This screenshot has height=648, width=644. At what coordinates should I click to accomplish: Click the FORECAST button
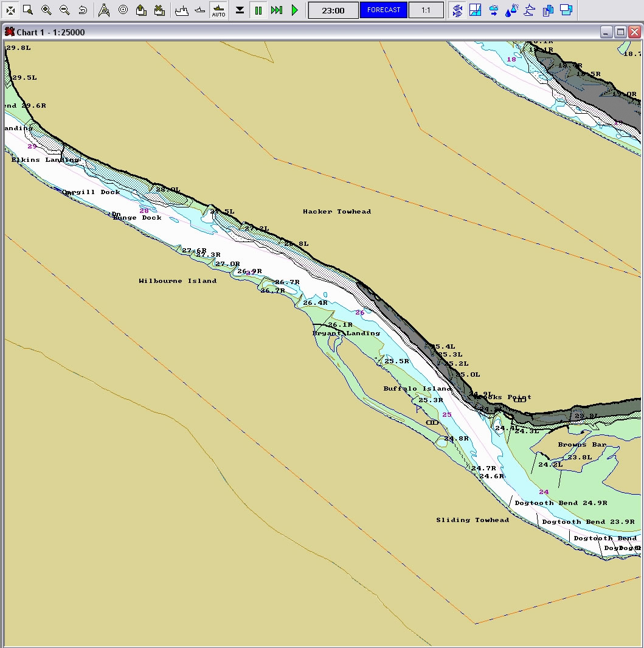click(x=383, y=10)
